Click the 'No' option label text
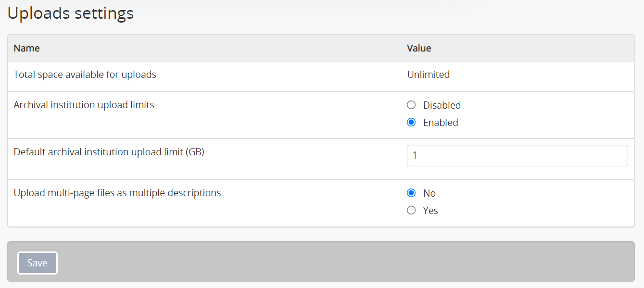 (429, 193)
